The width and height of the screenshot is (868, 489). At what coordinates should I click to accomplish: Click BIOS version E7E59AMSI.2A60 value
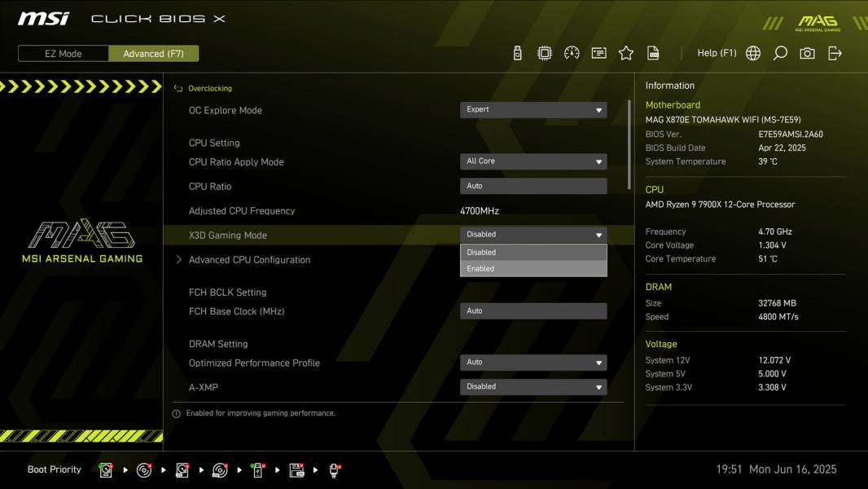point(791,134)
